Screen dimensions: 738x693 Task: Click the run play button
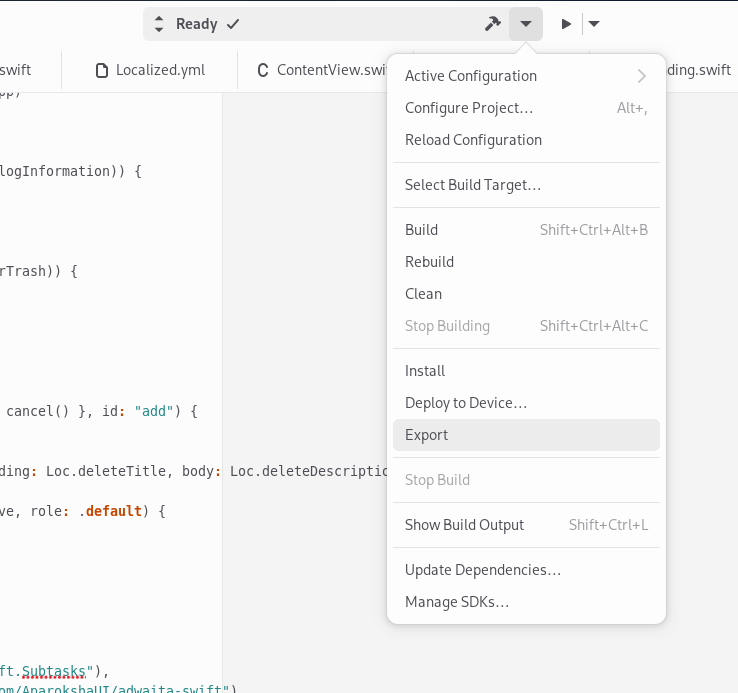pos(566,24)
